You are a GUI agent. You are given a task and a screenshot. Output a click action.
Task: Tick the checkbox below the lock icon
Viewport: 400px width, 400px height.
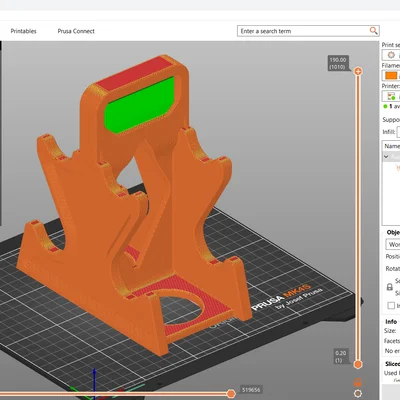[391, 305]
